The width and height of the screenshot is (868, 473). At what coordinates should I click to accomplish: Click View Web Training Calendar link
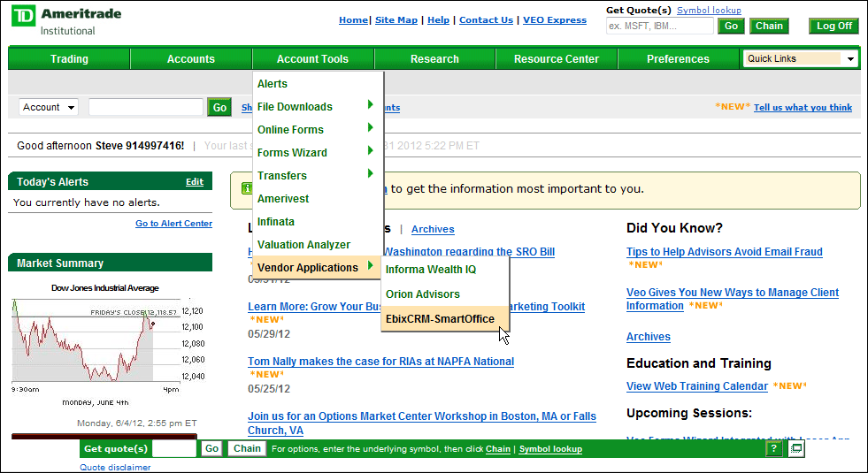[x=697, y=386]
